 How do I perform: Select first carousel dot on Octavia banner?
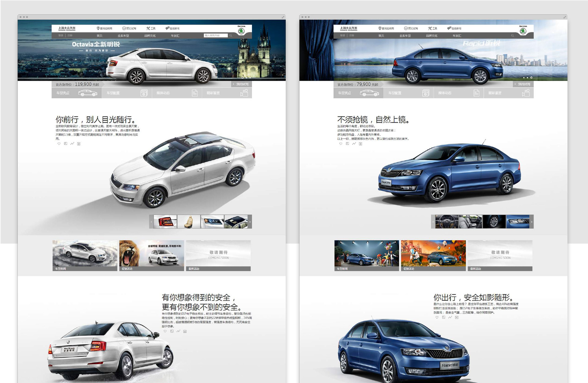pos(243,78)
